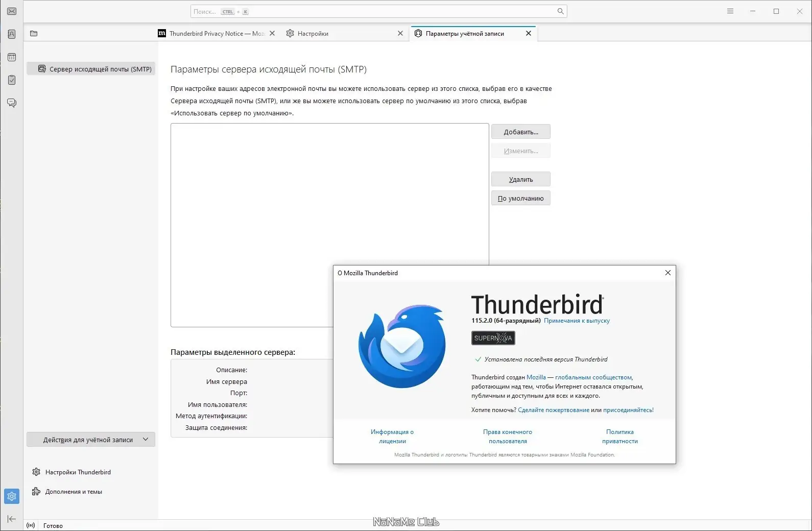Collapse the spaces toolbar

pos(12,519)
